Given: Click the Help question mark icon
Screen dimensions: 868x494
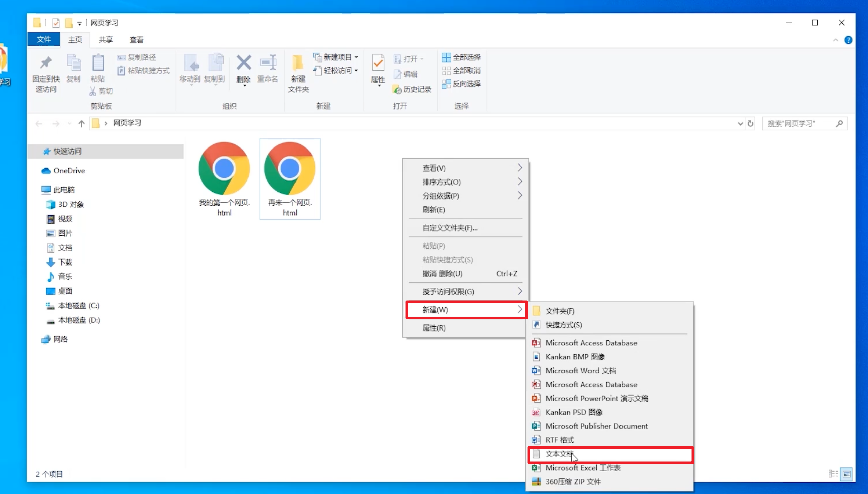Looking at the screenshot, I should click(x=848, y=40).
